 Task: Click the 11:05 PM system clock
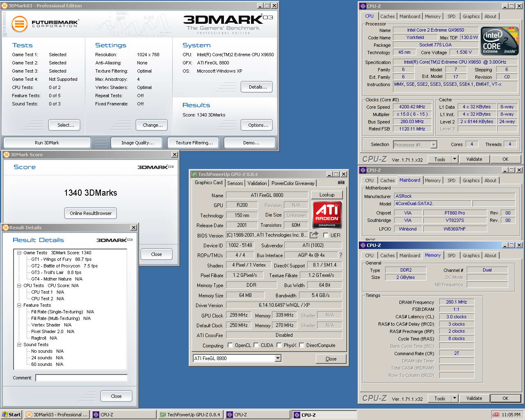(511, 415)
